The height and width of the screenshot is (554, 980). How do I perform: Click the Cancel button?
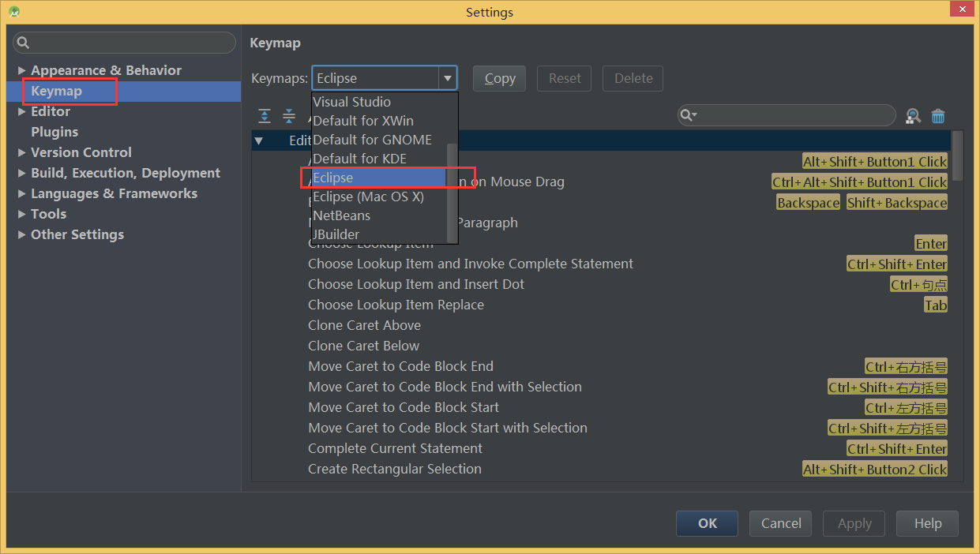click(781, 523)
